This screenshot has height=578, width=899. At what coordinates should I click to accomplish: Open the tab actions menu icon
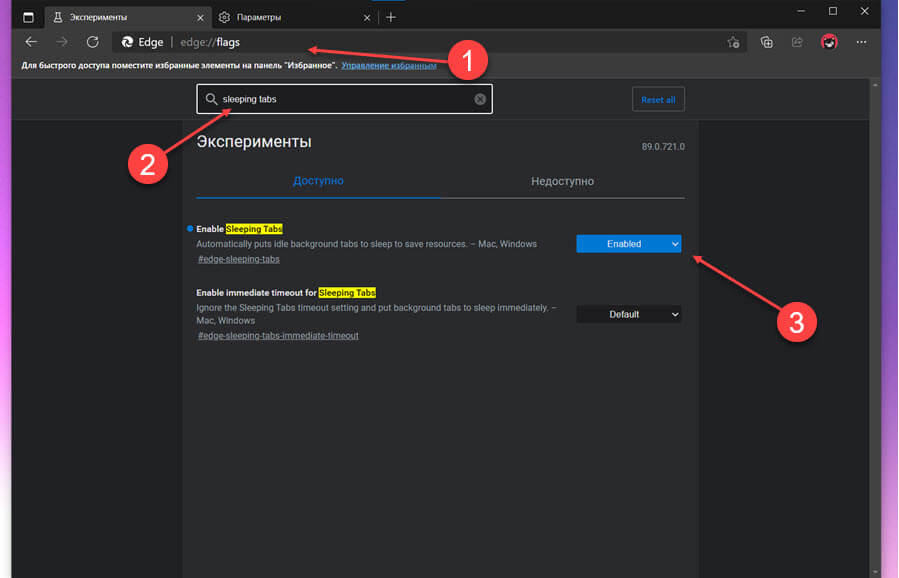28,17
